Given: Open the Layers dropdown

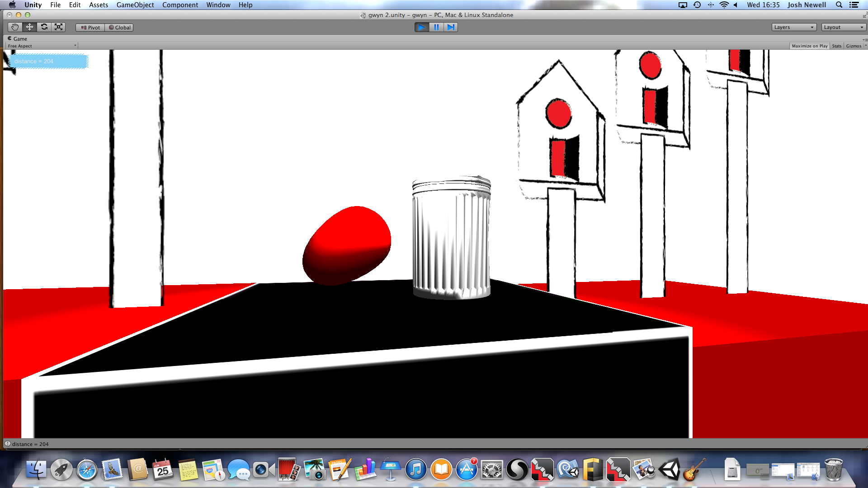Looking at the screenshot, I should 793,27.
